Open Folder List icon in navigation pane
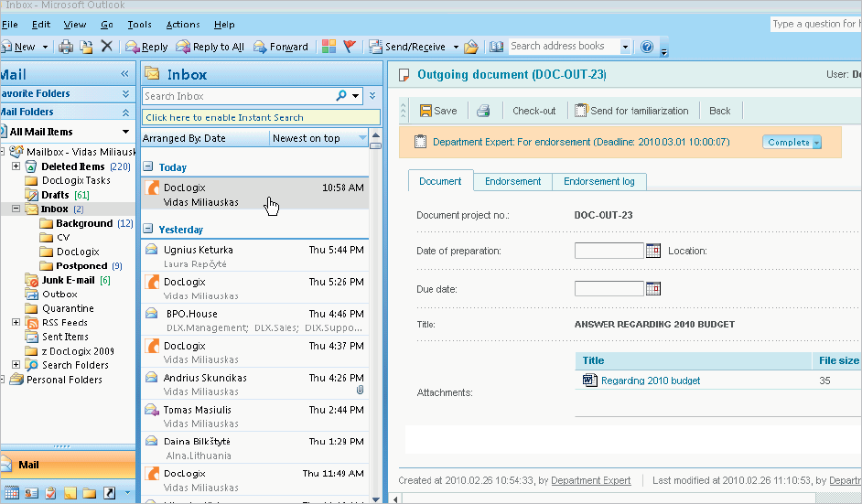Screen dimensions: 862x504 (90, 493)
